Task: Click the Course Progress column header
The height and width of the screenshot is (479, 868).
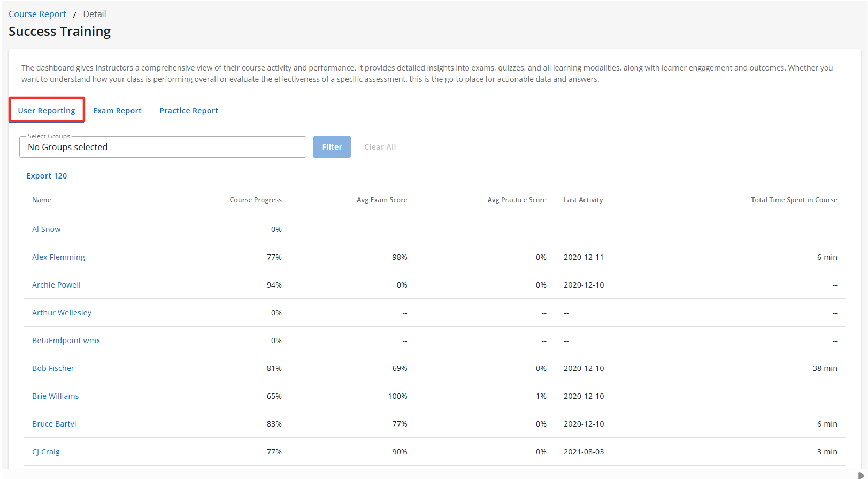Action: point(256,200)
